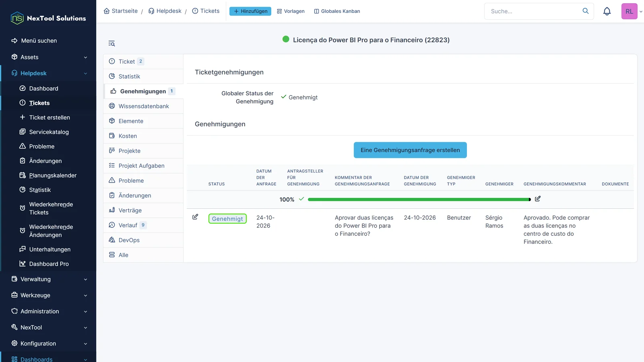Collapse the Helpdesk sidebar menu
Image resolution: width=644 pixels, height=362 pixels.
48,73
